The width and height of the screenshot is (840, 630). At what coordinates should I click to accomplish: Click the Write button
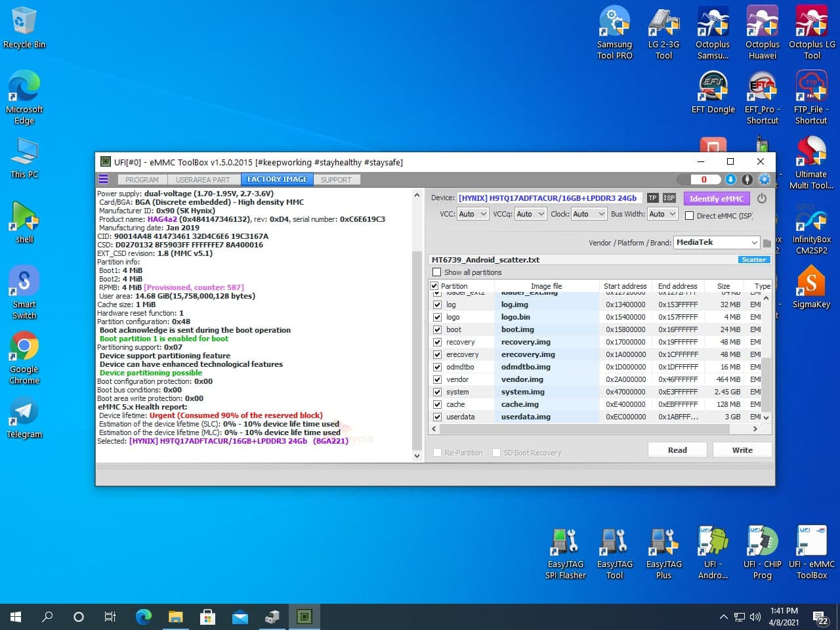pyautogui.click(x=742, y=450)
